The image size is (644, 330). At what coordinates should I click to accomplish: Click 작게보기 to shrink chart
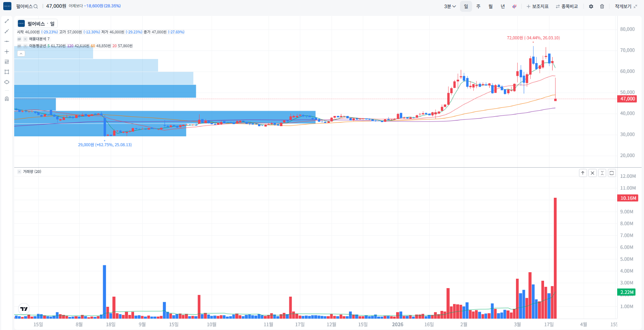626,7
